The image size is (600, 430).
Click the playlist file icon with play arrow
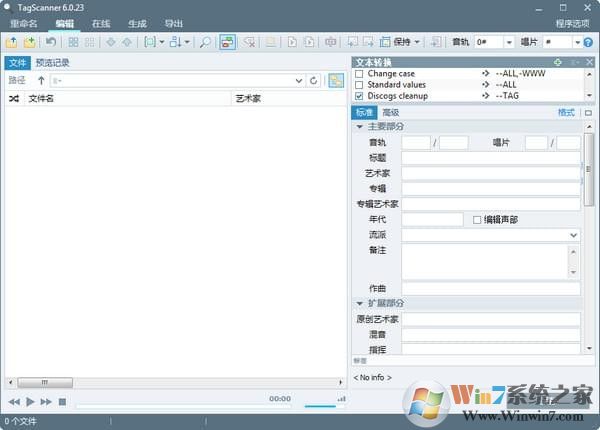click(x=292, y=42)
